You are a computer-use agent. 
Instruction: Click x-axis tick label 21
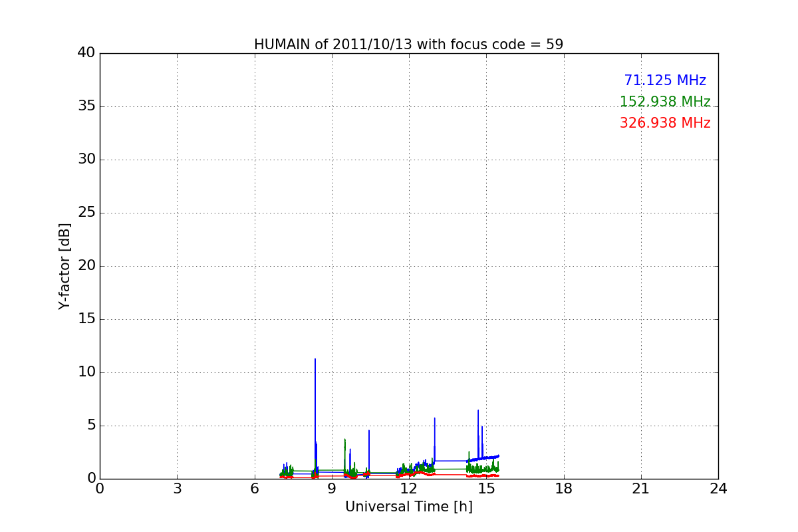point(641,489)
